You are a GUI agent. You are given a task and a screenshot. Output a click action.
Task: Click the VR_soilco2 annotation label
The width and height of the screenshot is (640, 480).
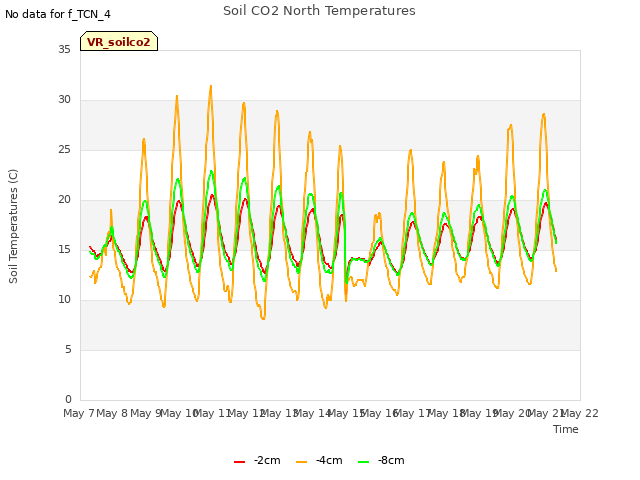119,41
